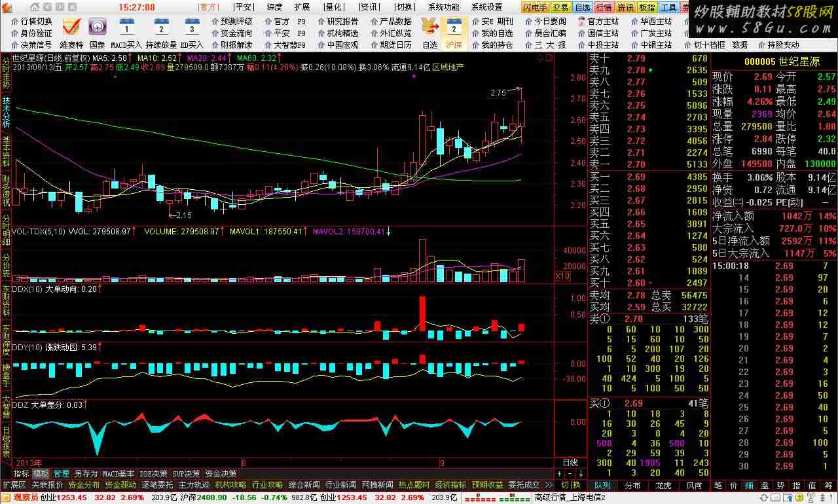Open the 系统功能 menu
Viewport: 838px width, 504px height.
coord(444,7)
